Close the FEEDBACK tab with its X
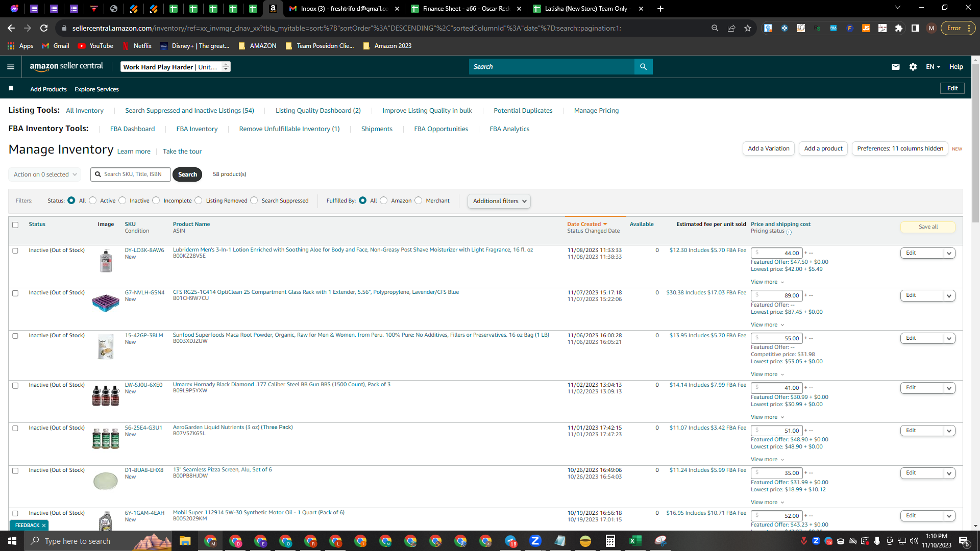The image size is (980, 551). click(44, 525)
